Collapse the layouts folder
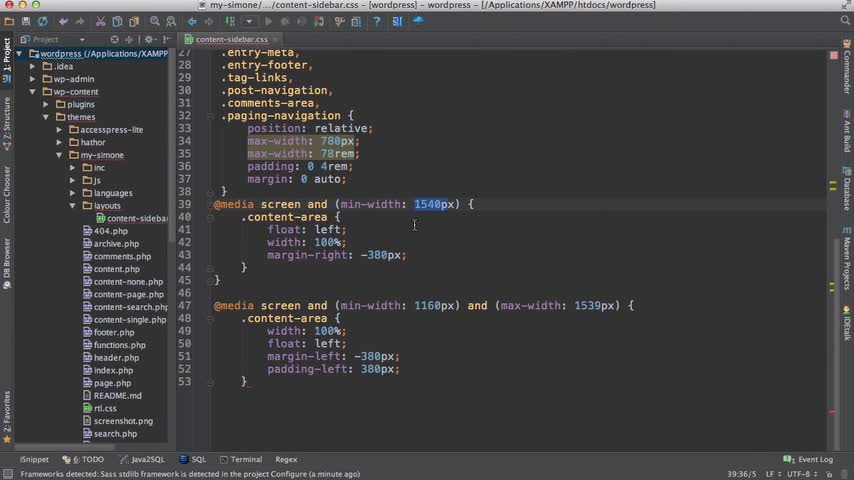Image resolution: width=854 pixels, height=480 pixels. point(72,205)
